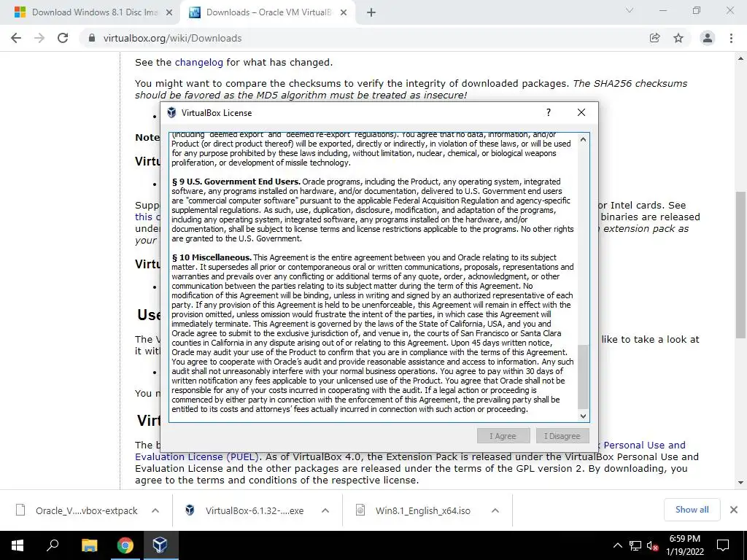Viewport: 747px width, 560px height.
Task: Click the VirtualBox exe icon in downloads bar
Action: point(190,510)
